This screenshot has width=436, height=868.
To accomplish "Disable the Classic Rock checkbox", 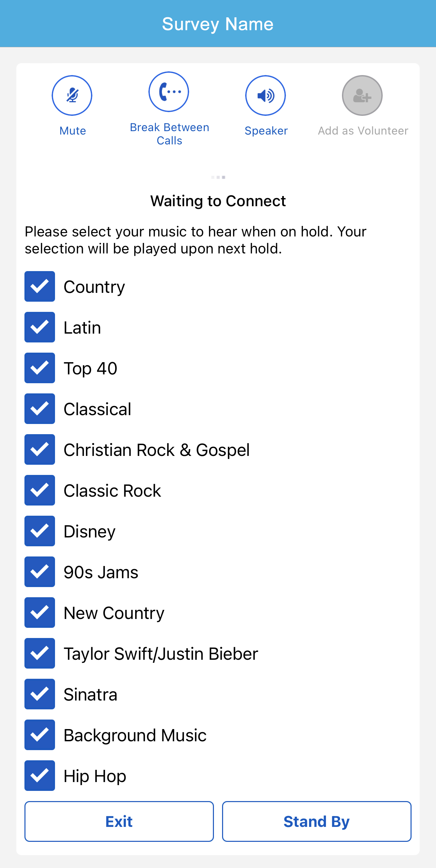I will tap(40, 490).
